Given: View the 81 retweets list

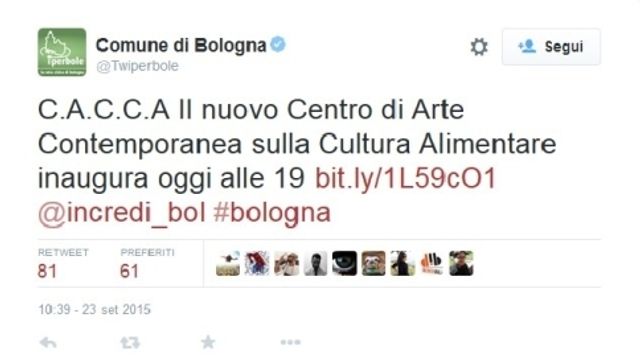Looking at the screenshot, I should (x=63, y=264).
